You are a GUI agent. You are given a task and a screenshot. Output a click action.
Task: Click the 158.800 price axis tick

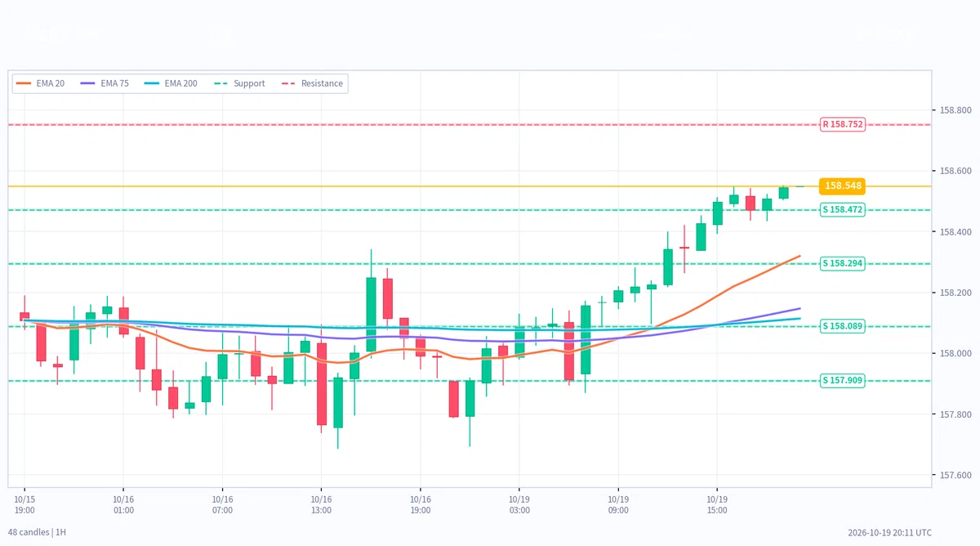[x=955, y=110]
